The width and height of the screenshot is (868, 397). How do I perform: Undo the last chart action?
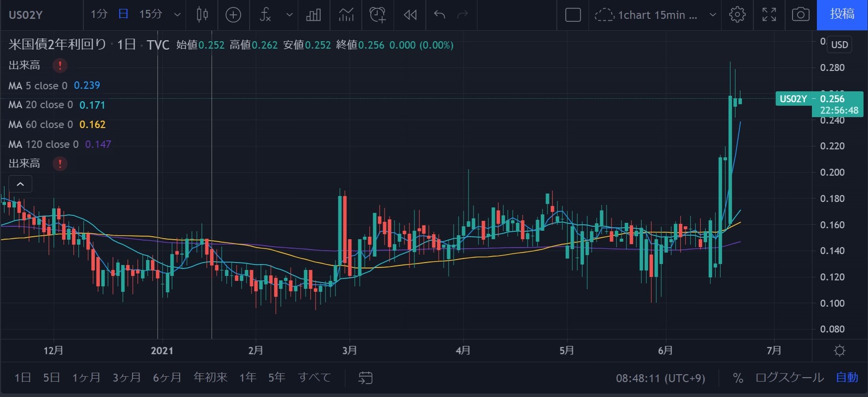[x=439, y=15]
